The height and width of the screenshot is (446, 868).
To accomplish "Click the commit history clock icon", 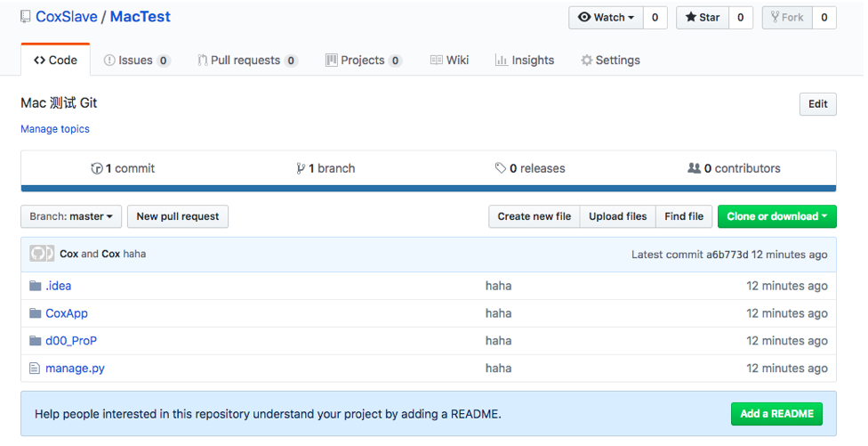I will [x=97, y=168].
